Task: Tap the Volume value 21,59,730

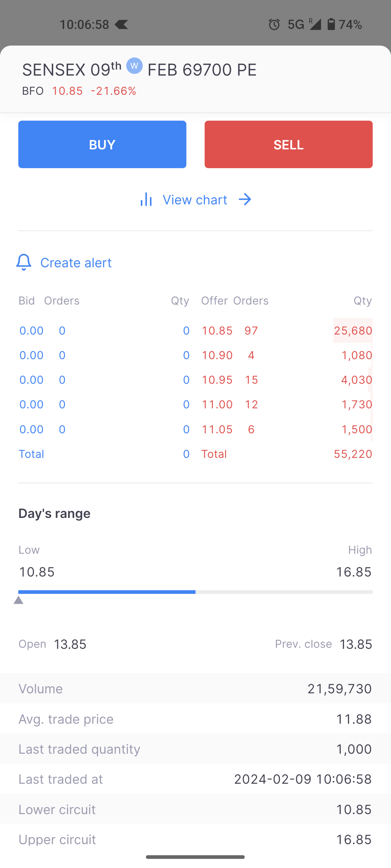Action: point(340,689)
